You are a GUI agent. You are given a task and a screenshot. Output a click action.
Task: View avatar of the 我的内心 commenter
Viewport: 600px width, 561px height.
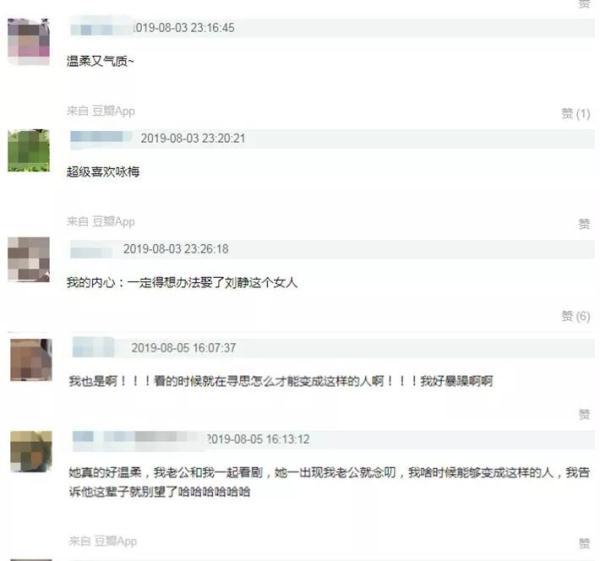(x=29, y=259)
